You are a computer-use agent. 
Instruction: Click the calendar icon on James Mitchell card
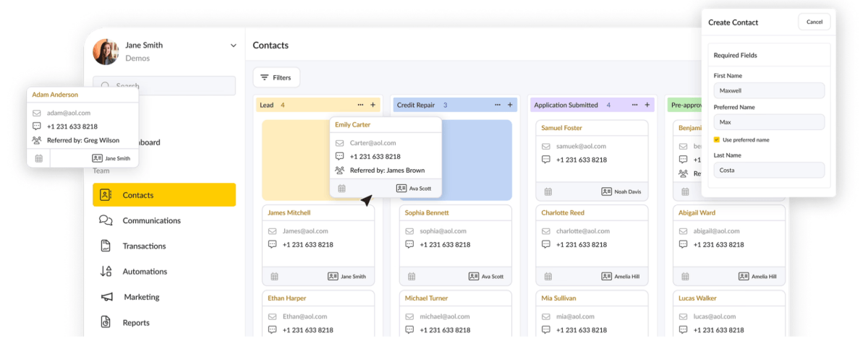click(x=275, y=276)
